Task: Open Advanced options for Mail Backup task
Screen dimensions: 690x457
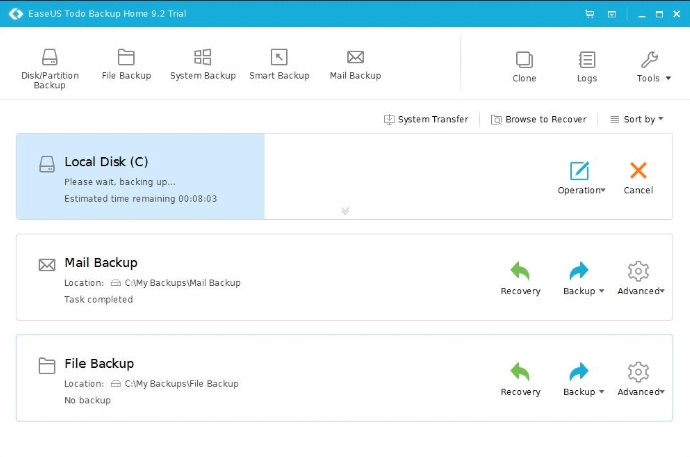Action: pyautogui.click(x=641, y=278)
